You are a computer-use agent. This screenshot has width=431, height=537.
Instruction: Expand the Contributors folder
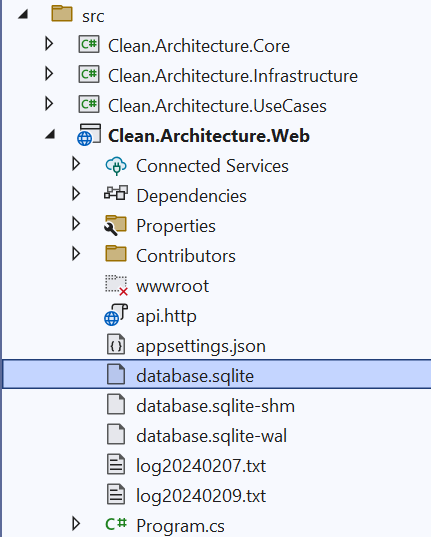click(x=76, y=254)
